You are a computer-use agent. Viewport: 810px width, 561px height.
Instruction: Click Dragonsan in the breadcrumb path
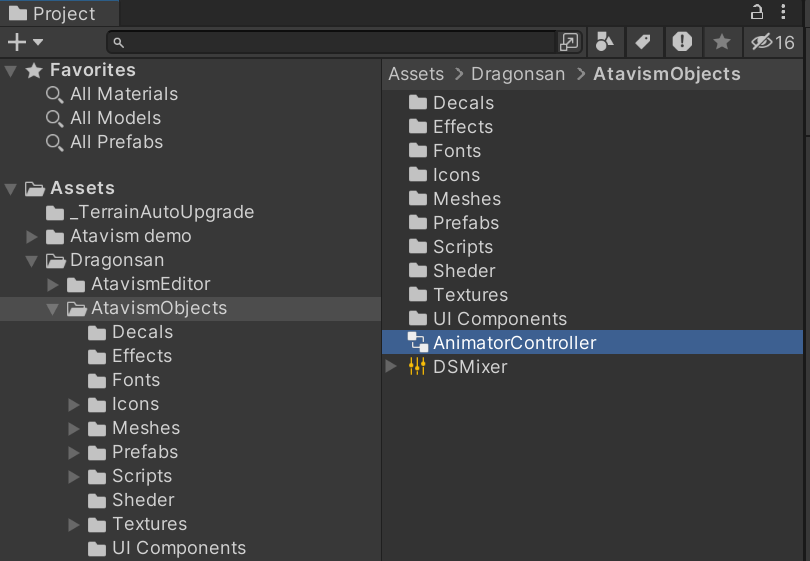coord(518,74)
